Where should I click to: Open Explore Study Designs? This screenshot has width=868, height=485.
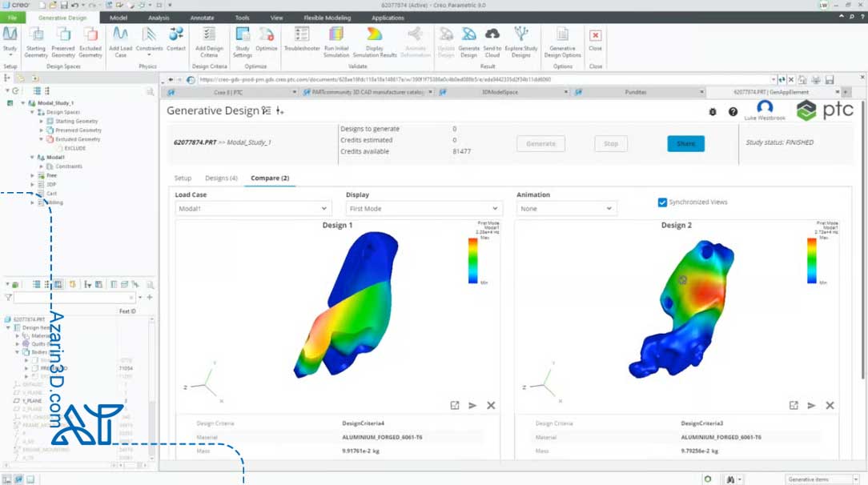[521, 42]
